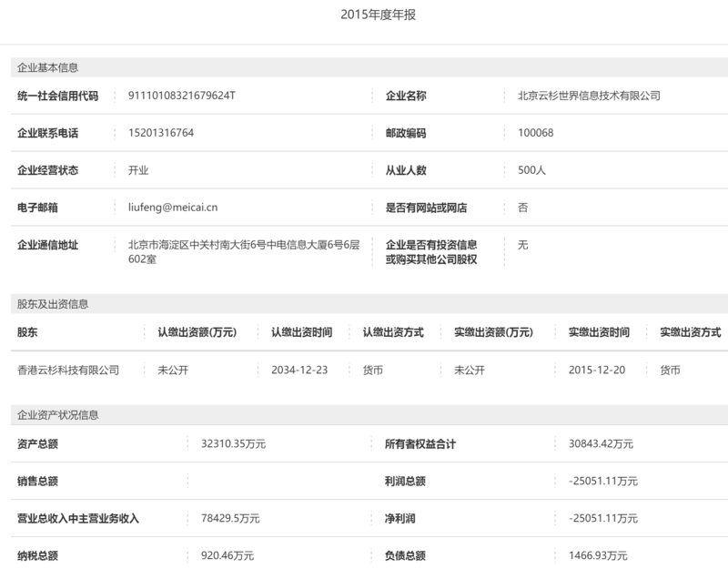
Task: Click the 电子邮箱 label
Action: pos(37,208)
